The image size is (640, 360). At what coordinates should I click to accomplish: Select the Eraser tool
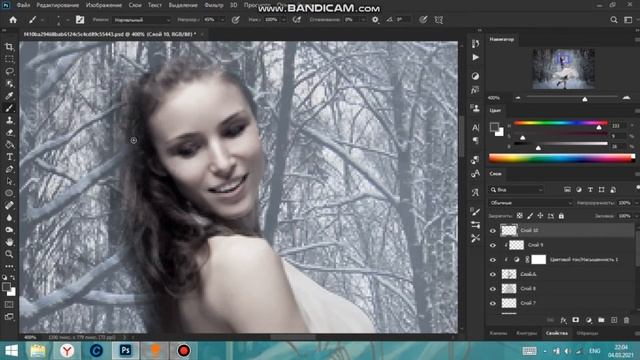click(9, 133)
